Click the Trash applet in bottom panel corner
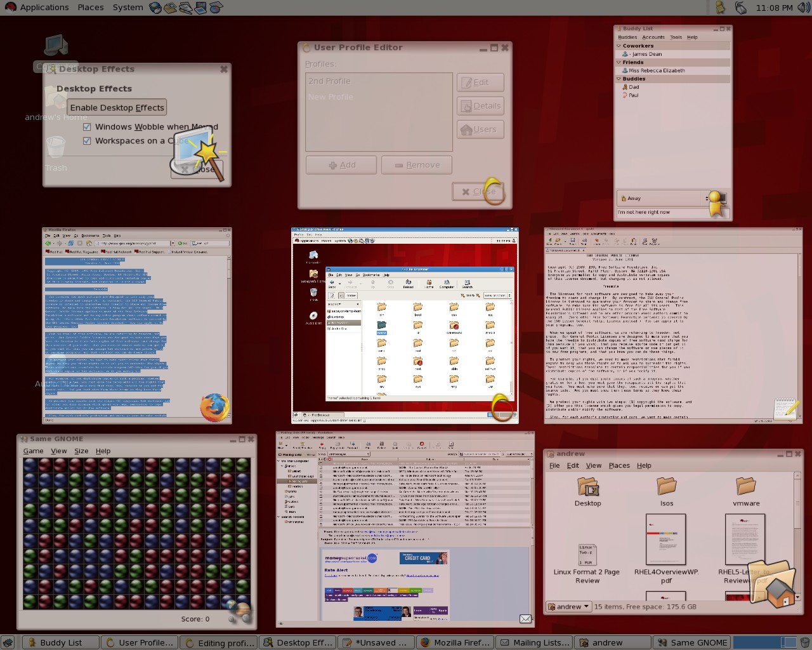 point(804,642)
